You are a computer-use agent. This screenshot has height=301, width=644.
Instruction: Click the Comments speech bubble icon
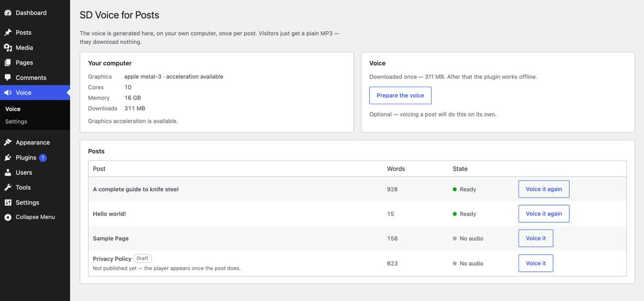[8, 77]
